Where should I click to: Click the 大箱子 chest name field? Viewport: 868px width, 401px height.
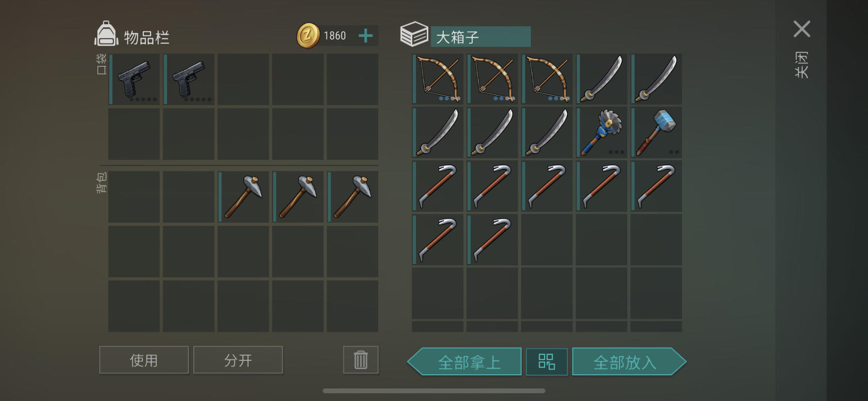(480, 37)
